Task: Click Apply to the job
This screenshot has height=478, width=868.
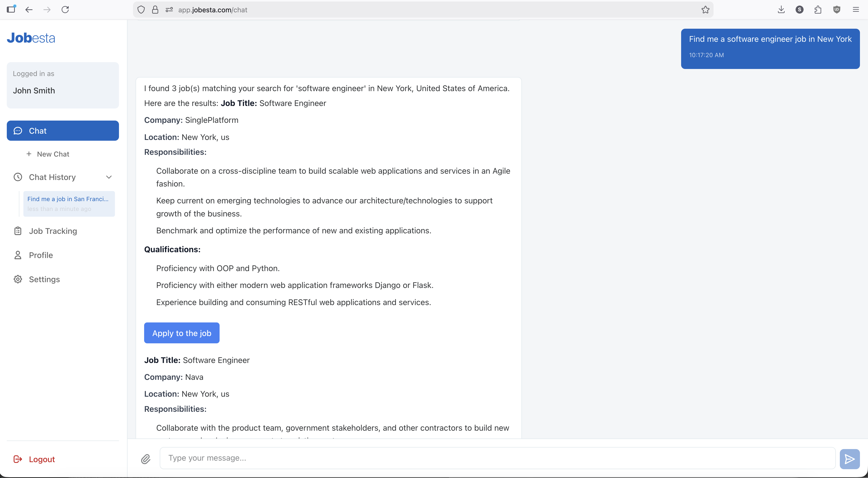Action: [182, 333]
